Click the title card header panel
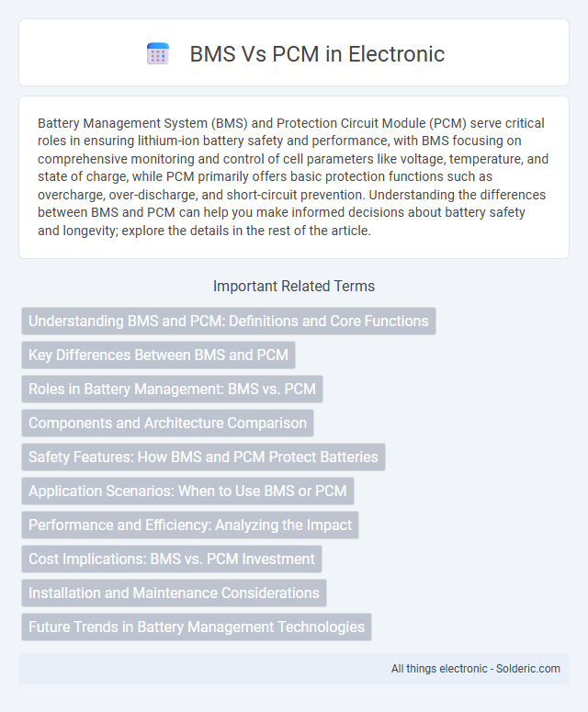 [294, 52]
